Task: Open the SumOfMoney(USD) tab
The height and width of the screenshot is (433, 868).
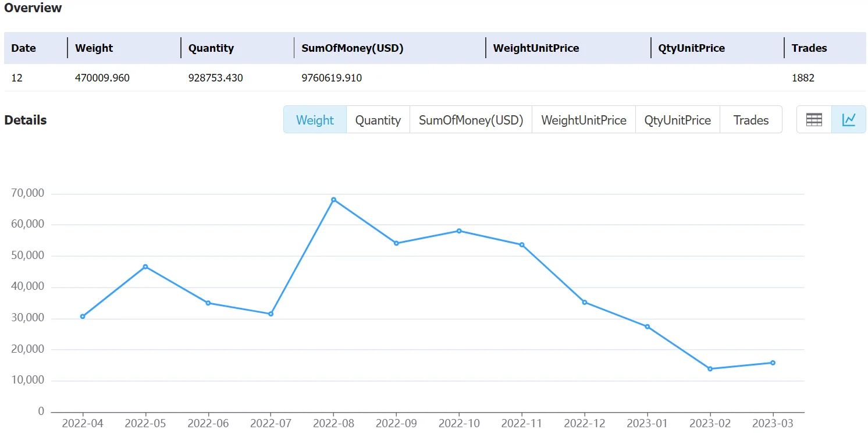Action: pyautogui.click(x=471, y=120)
